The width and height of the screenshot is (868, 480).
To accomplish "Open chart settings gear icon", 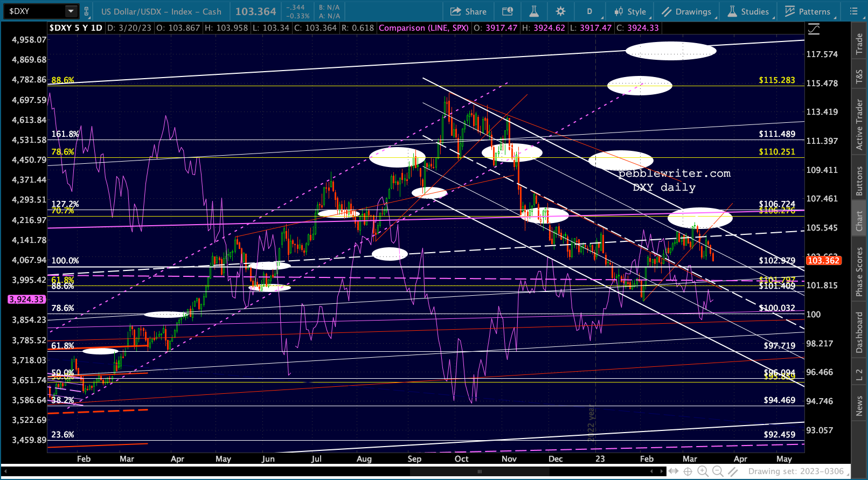I will click(x=560, y=11).
